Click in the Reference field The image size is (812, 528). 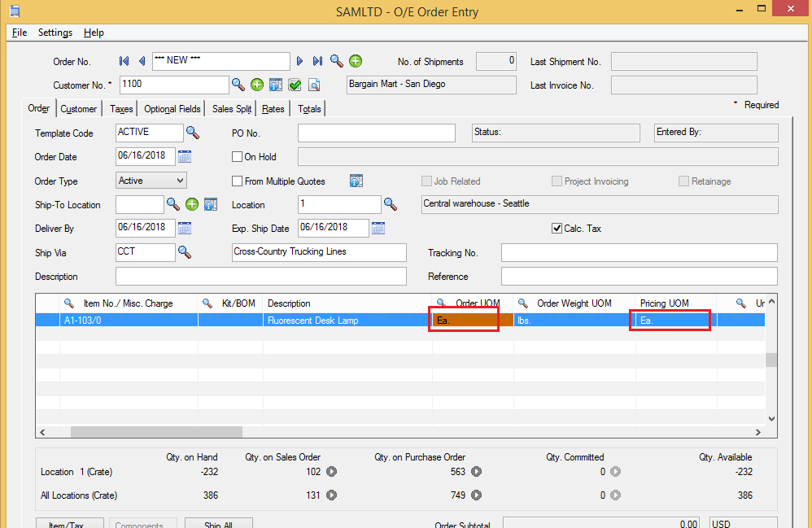(x=639, y=277)
